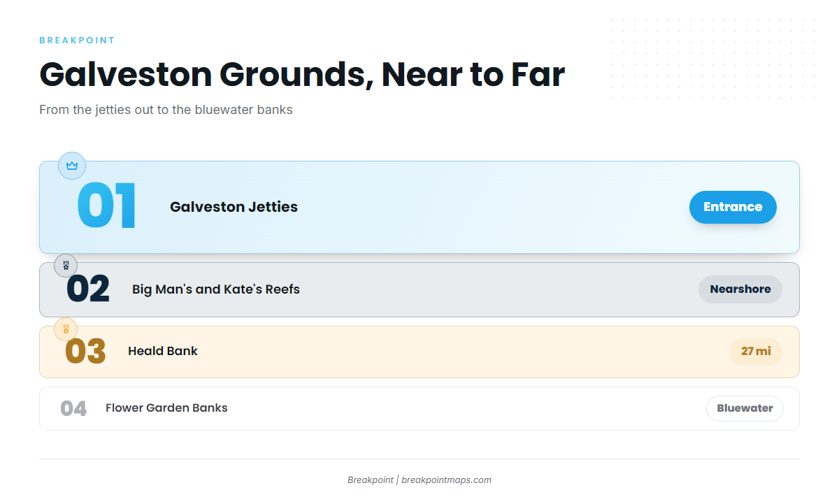The width and height of the screenshot is (839, 504).
Task: Click the gray 04 rank number
Action: [x=73, y=409]
